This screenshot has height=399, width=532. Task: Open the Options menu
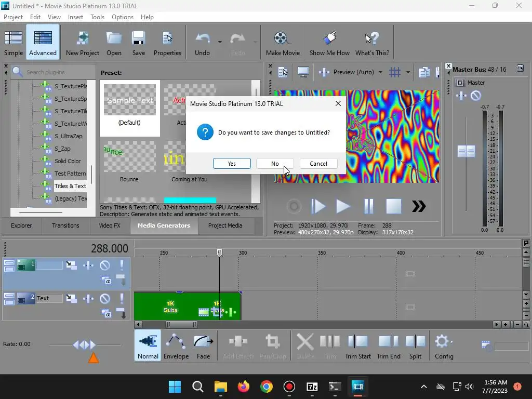pyautogui.click(x=123, y=17)
